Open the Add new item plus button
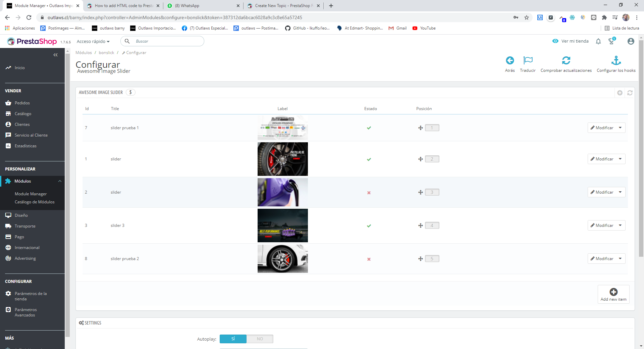This screenshot has height=349, width=644. pyautogui.click(x=613, y=294)
